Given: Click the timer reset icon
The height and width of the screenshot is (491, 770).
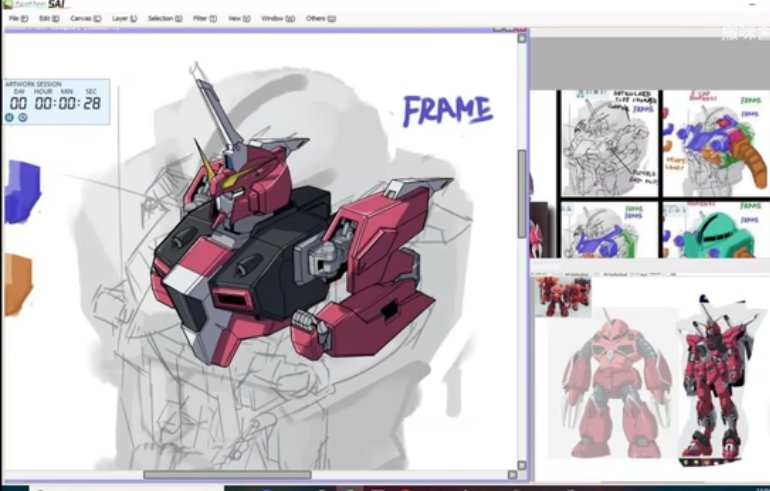Looking at the screenshot, I should [23, 117].
